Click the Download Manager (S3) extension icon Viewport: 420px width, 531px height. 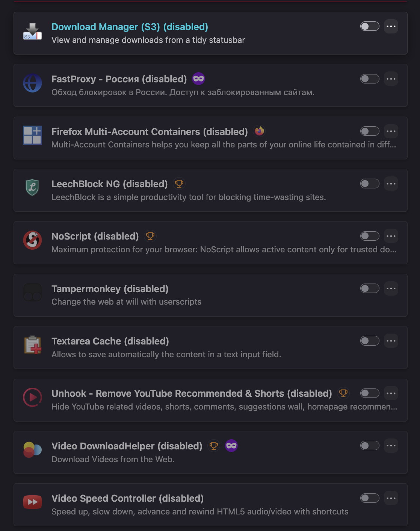(x=32, y=32)
